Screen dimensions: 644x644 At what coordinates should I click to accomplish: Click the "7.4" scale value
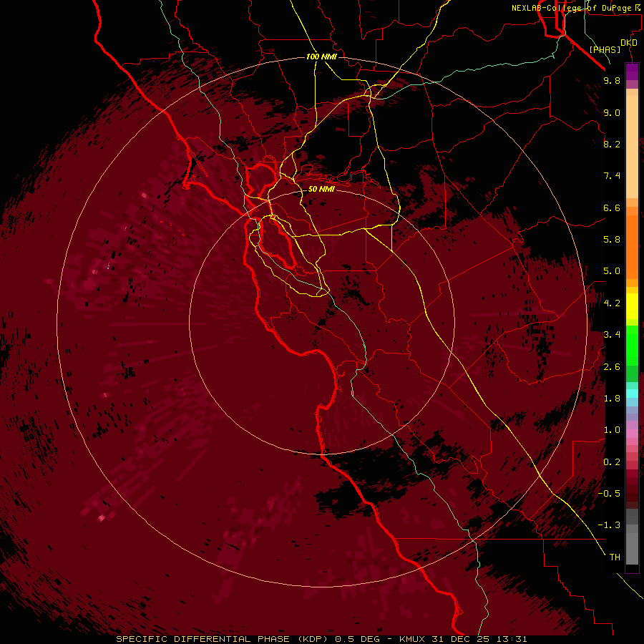pyautogui.click(x=612, y=176)
